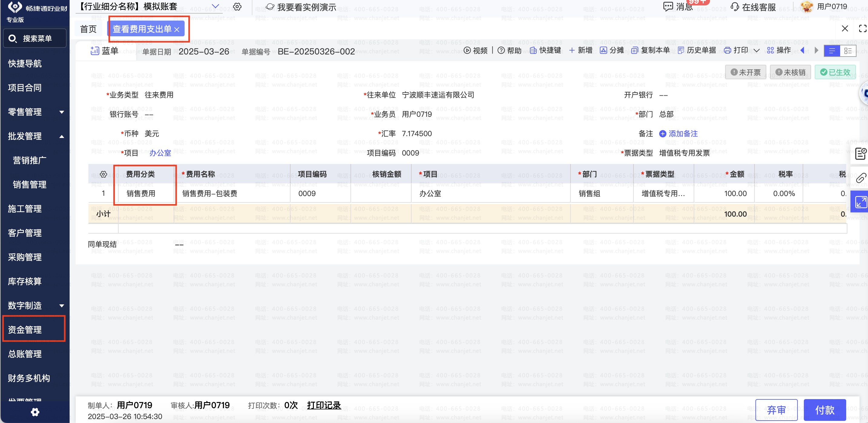The image size is (868, 423).
Task: Click the user 0719 avatar
Action: pos(807,7)
